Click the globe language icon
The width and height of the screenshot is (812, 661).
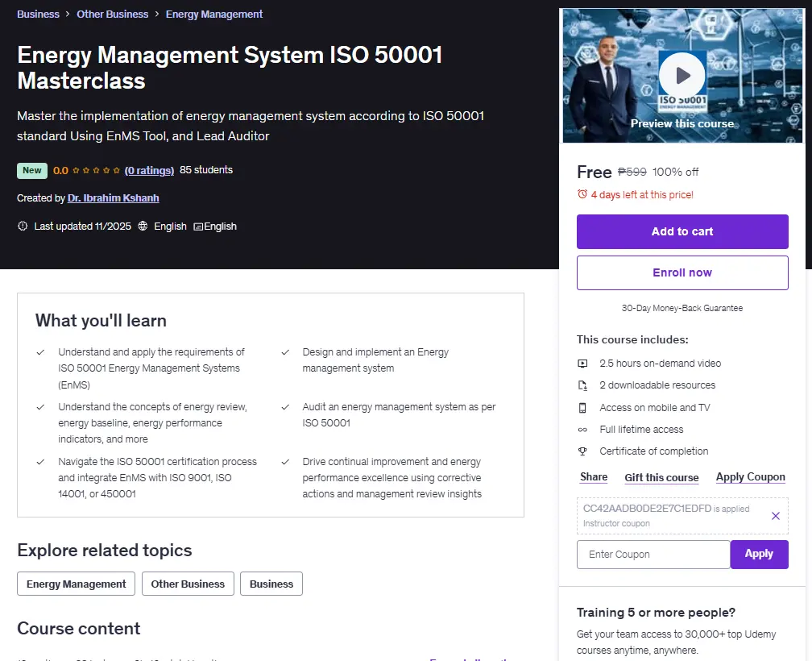pos(143,226)
